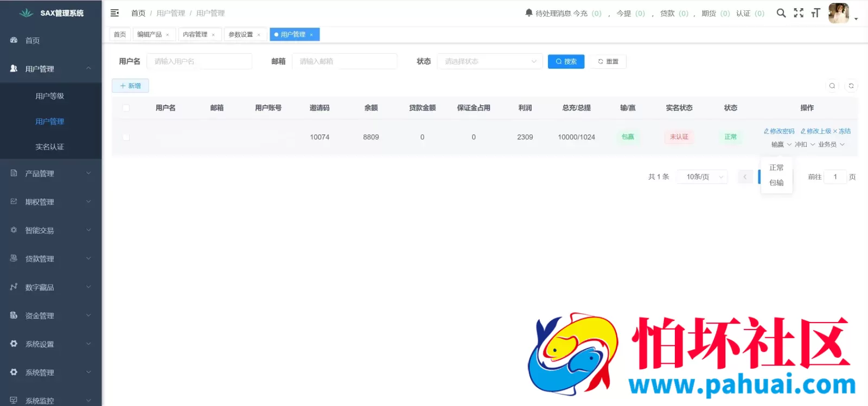Click 修改上级 link in operations
Viewport: 868px width, 406px height.
tap(815, 131)
